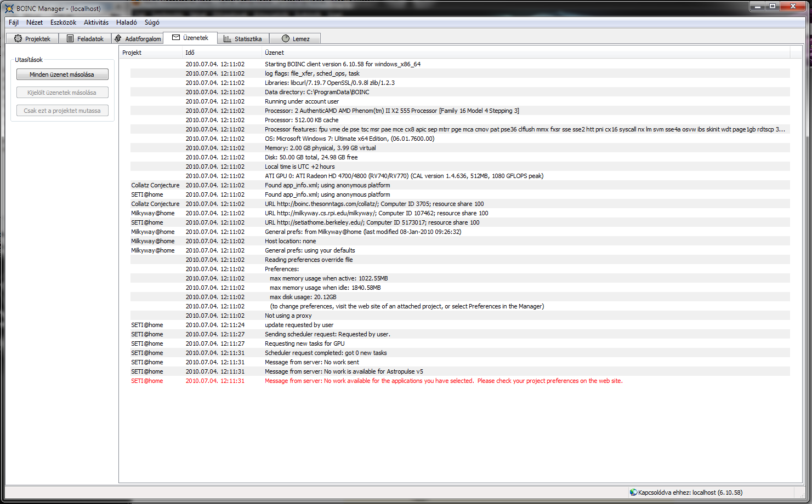812x504 pixels.
Task: Click the Projektek tab gear icon
Action: click(x=18, y=39)
